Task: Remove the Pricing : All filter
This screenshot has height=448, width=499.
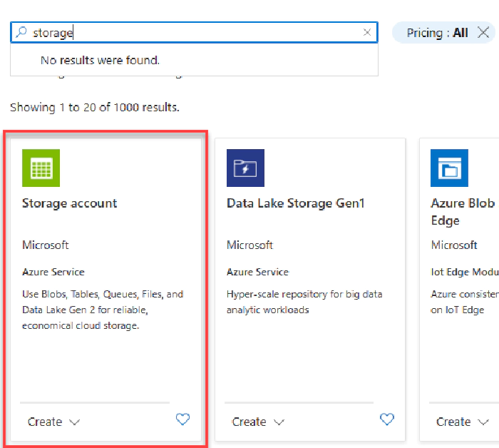Action: click(x=483, y=33)
